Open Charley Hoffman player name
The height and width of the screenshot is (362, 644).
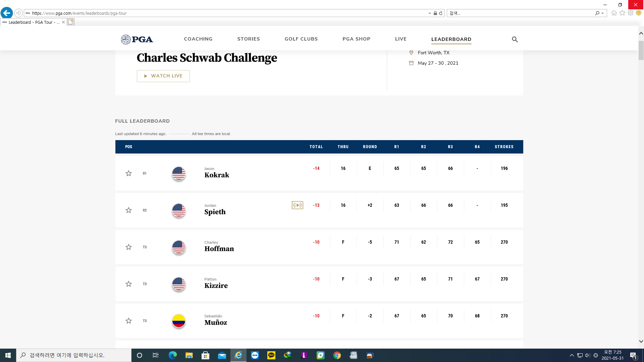click(219, 246)
